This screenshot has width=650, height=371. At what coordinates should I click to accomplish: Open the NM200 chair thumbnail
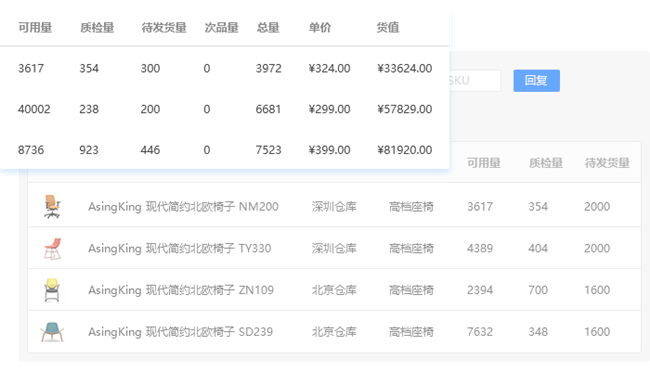click(x=52, y=206)
